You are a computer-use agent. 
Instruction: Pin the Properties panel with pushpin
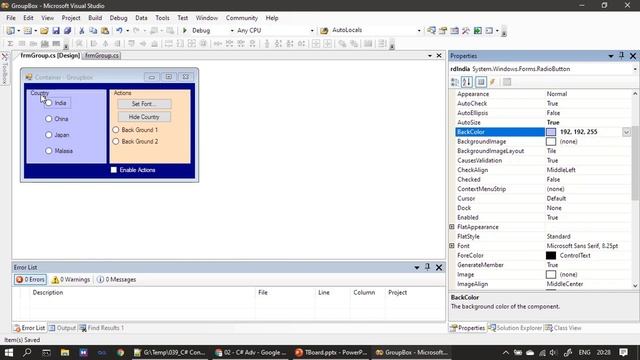(622, 56)
